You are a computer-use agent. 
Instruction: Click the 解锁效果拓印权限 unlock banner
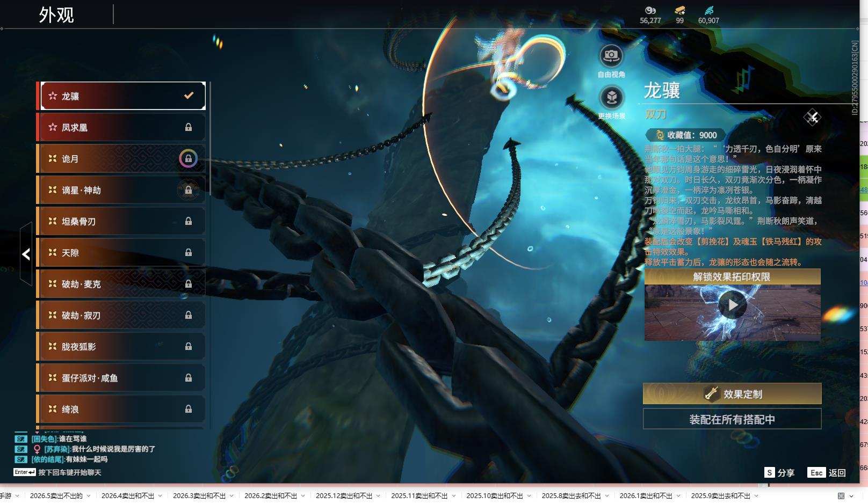coord(732,276)
